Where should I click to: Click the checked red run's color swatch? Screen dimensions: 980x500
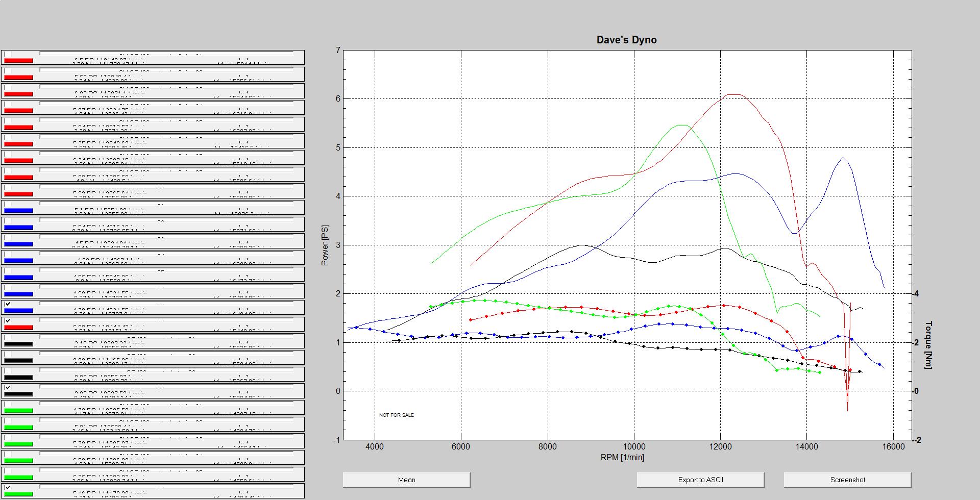18,328
